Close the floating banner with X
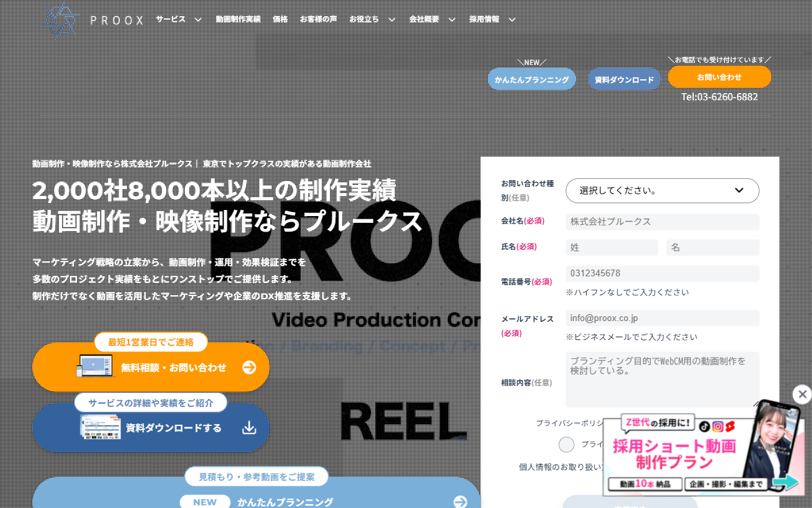The width and height of the screenshot is (812, 508). [x=802, y=394]
